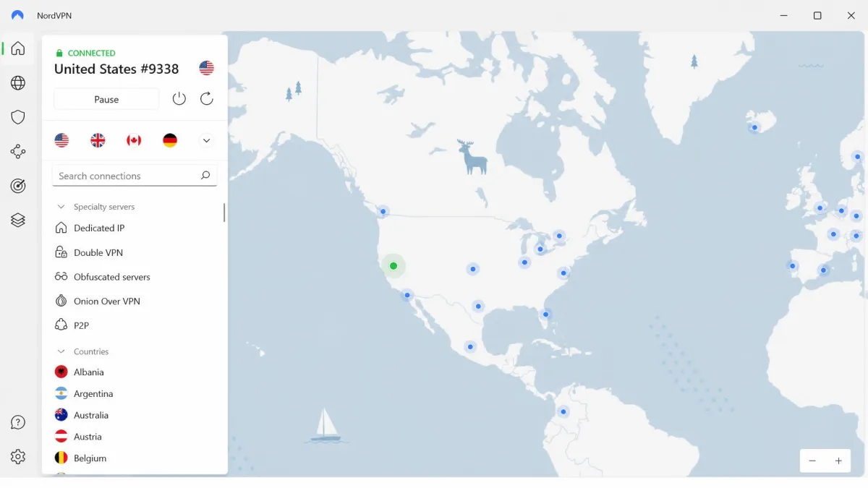Click the Argentina flag icon

point(61,393)
